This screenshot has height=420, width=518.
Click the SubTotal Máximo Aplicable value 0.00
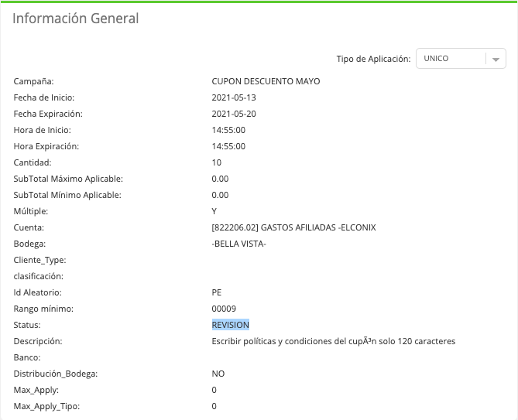pos(220,179)
